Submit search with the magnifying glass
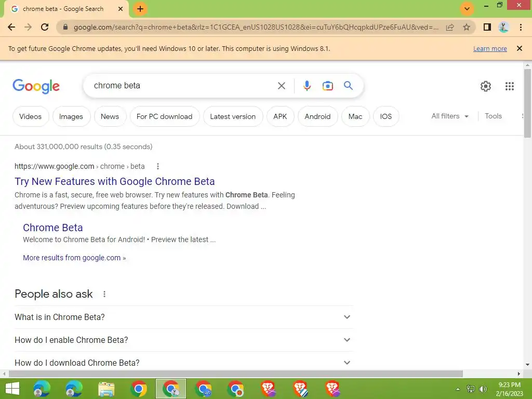The width and height of the screenshot is (532, 399). 348,86
